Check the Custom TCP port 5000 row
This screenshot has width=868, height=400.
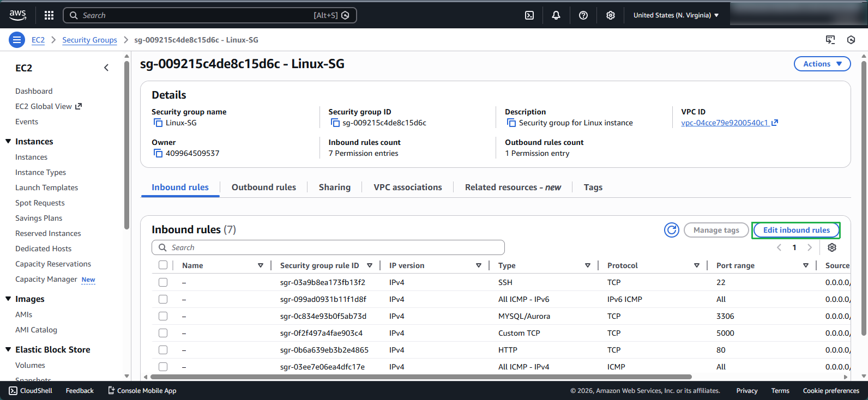[x=163, y=333]
